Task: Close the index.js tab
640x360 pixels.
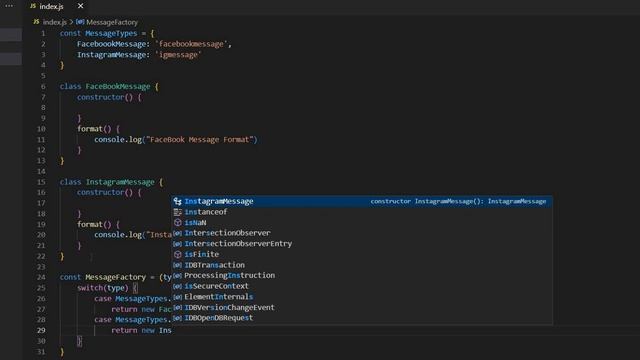Action: click(80, 6)
